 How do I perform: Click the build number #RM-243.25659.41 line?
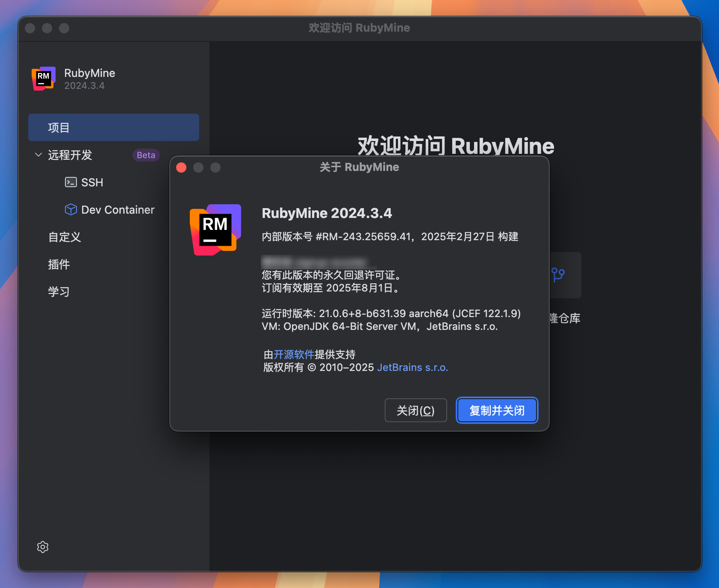[x=390, y=236]
